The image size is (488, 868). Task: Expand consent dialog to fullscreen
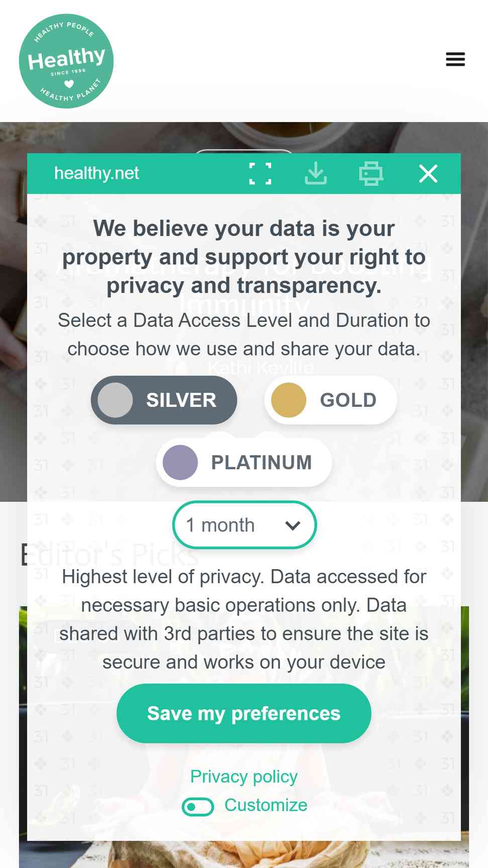(x=261, y=174)
